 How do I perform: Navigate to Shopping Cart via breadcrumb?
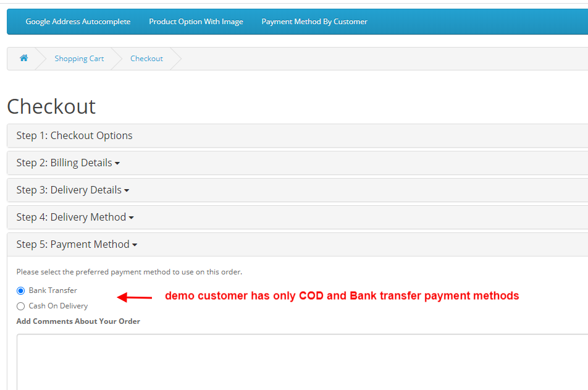[79, 58]
